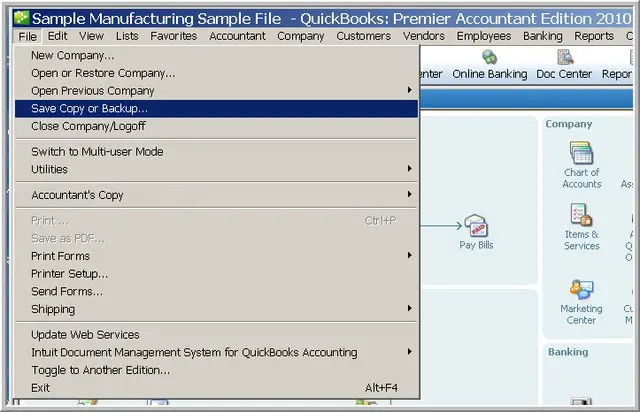Image resolution: width=640 pixels, height=412 pixels.
Task: Select Close Company/Logoff
Action: click(216, 126)
